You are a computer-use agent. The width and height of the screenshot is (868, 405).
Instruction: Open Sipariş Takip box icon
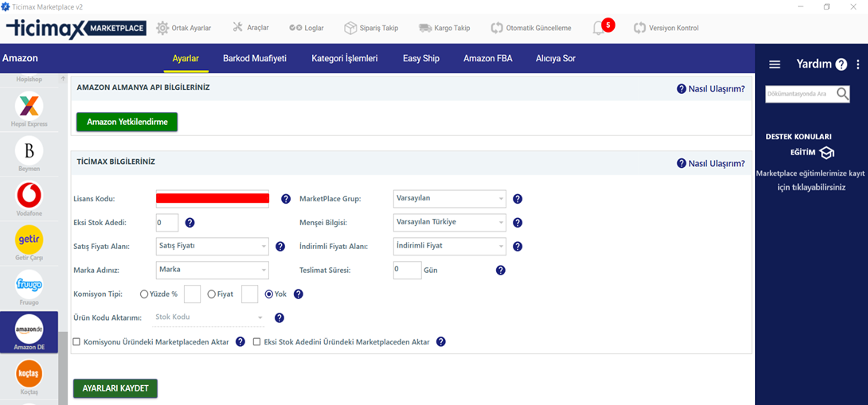coord(350,28)
